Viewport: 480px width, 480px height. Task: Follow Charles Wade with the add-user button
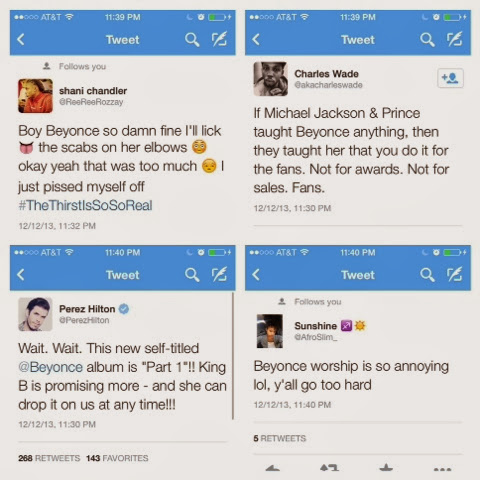[x=450, y=78]
